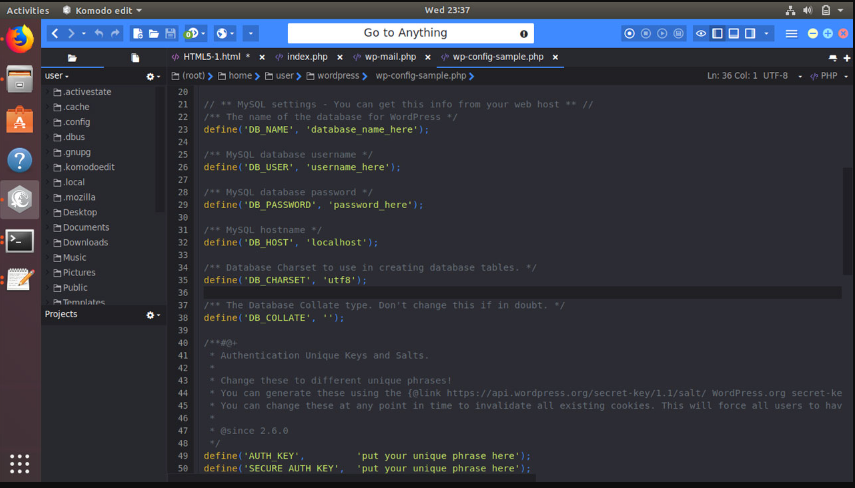The height and width of the screenshot is (488, 855).
Task: Save the recorded macro to toolbox icon
Action: tap(678, 33)
